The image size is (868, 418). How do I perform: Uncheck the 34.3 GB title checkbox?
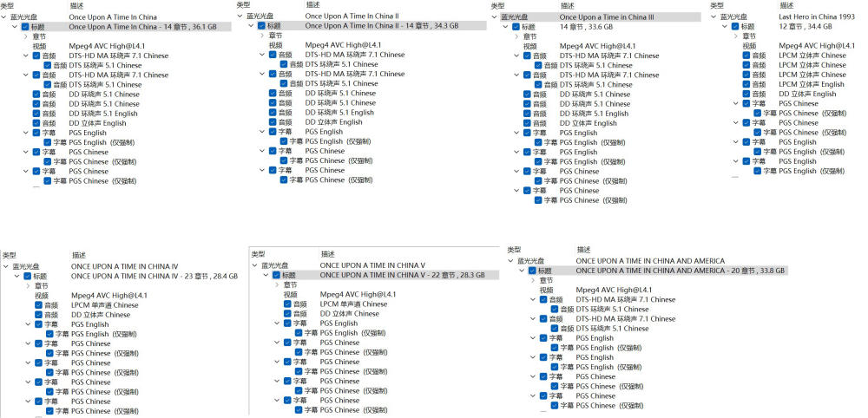pyautogui.click(x=262, y=25)
